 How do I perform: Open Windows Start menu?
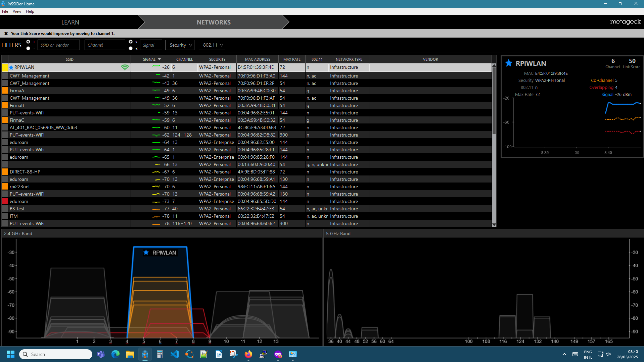[x=11, y=354]
